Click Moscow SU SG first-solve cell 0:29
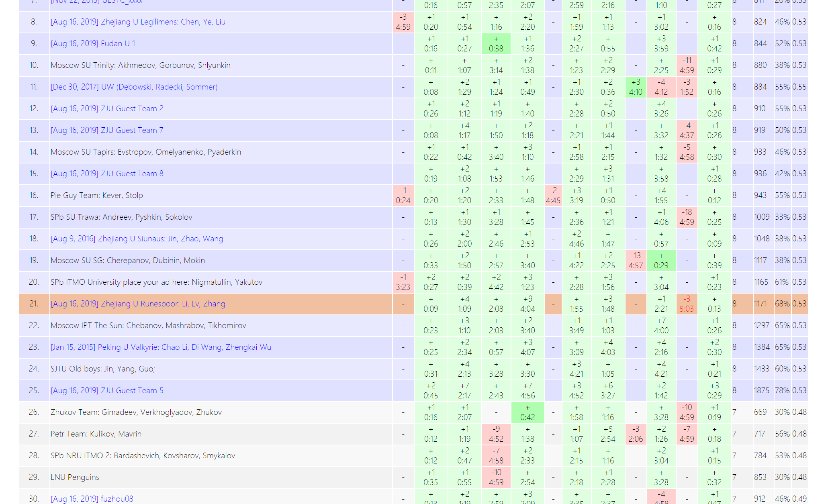 coord(661,261)
